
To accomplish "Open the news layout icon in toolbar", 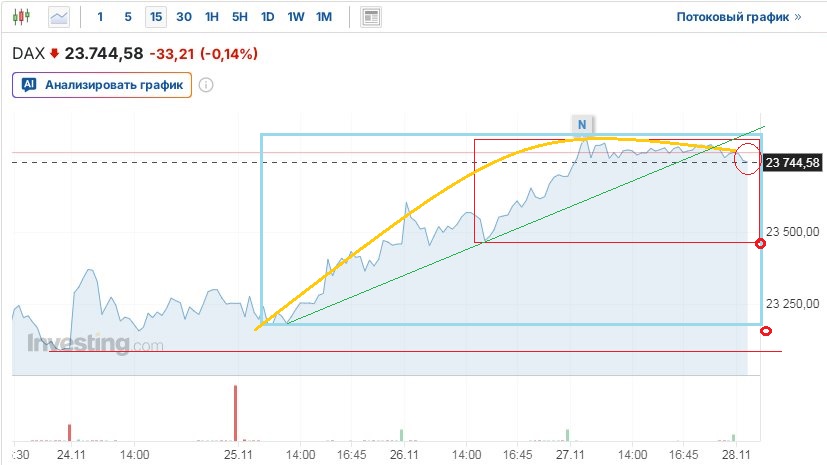I will coord(371,17).
